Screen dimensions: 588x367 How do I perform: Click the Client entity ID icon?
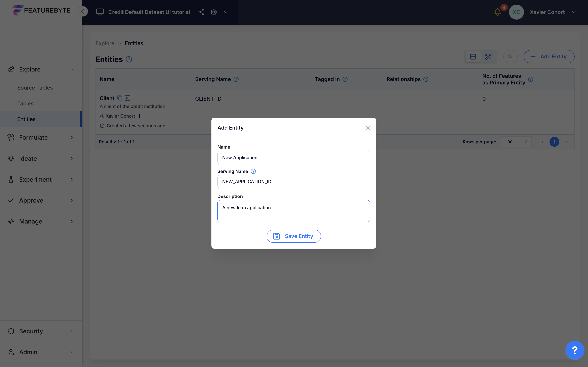tap(127, 98)
